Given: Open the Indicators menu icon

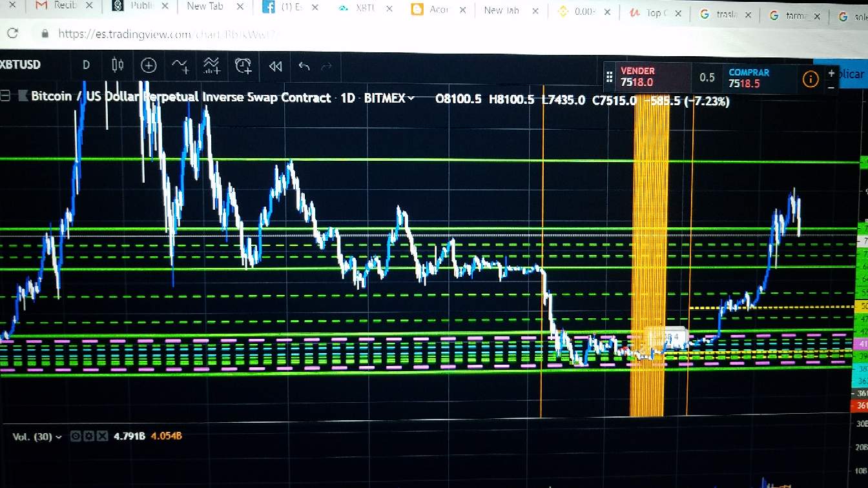Looking at the screenshot, I should [180, 65].
